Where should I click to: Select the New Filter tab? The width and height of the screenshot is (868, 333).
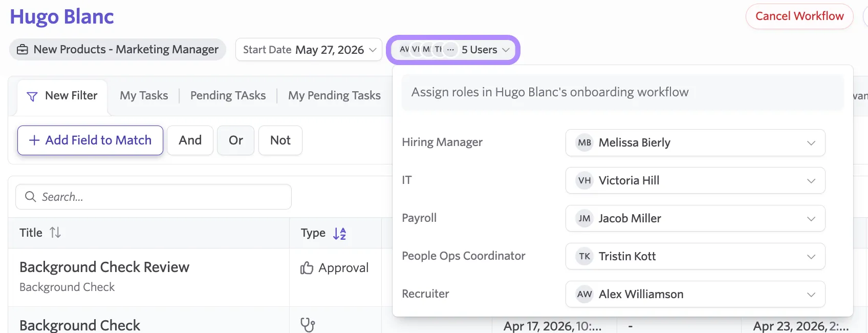tap(62, 96)
